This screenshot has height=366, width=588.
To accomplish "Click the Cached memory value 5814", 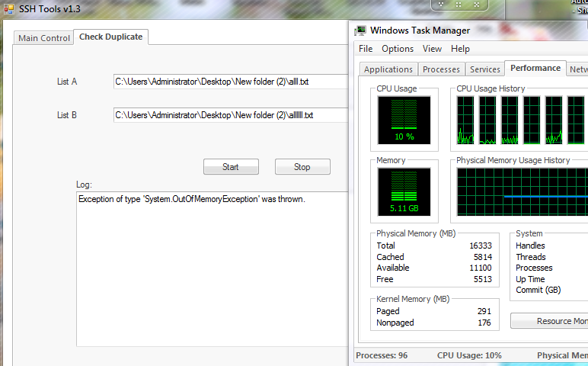I will click(x=483, y=257).
